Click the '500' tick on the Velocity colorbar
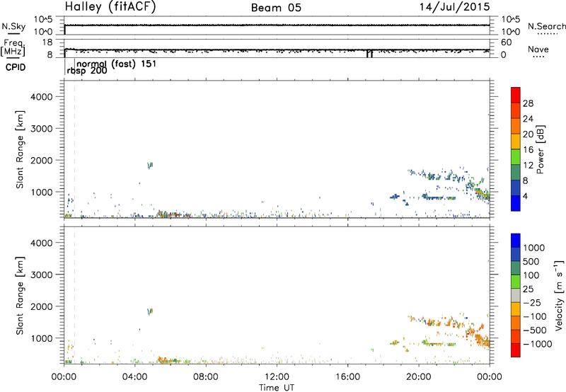 click(533, 262)
